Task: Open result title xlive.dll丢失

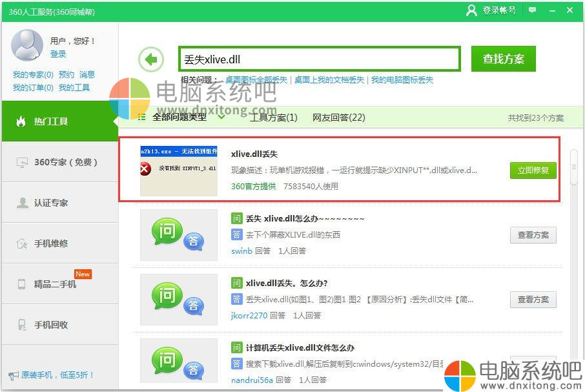Action: (x=254, y=154)
